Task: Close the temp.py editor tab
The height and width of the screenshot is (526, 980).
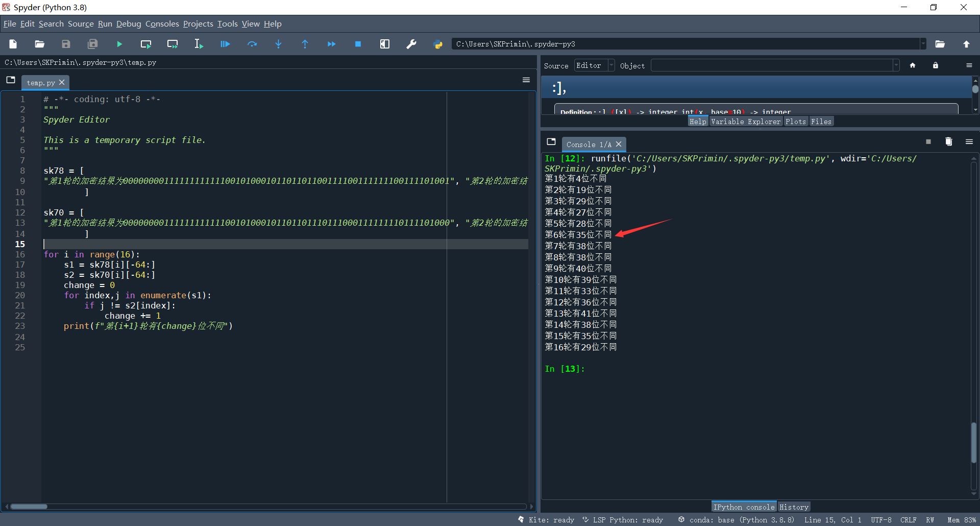Action: (x=62, y=82)
